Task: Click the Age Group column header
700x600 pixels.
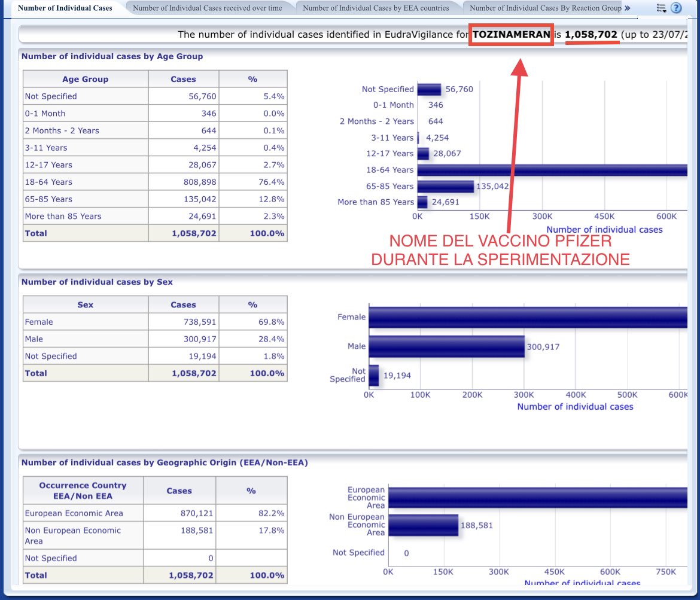Action: click(86, 79)
